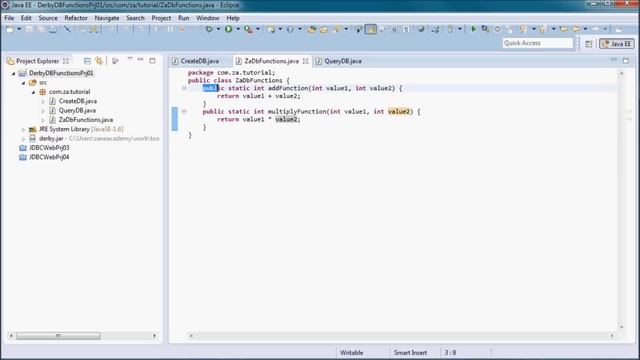
Task: Click the Debug bug icon
Action: [209, 29]
